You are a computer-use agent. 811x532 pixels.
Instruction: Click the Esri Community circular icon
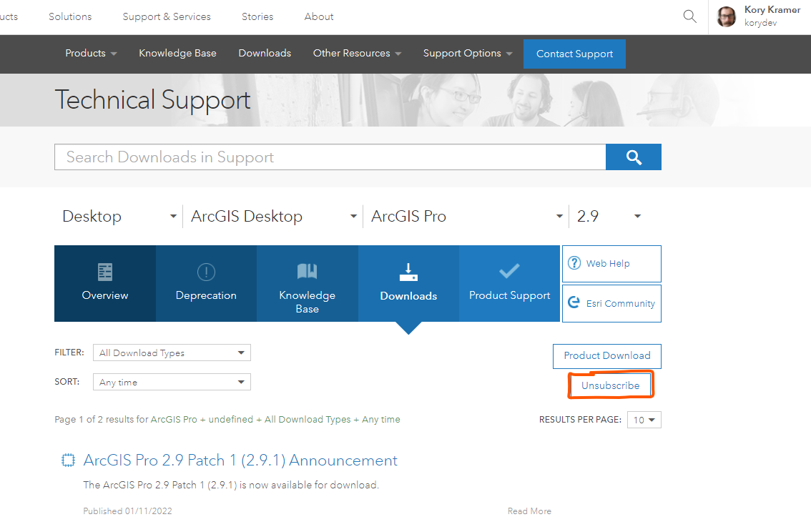574,303
